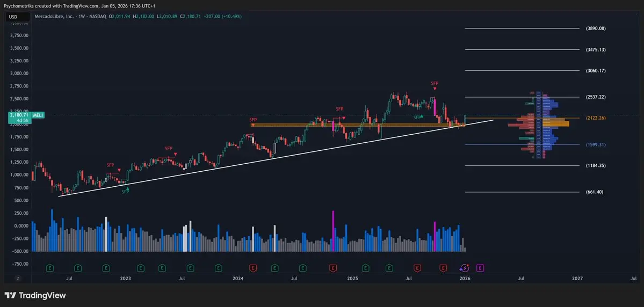The width and height of the screenshot is (644, 307).
Task: Click the timezone Z button on time axis
Action: [18, 278]
